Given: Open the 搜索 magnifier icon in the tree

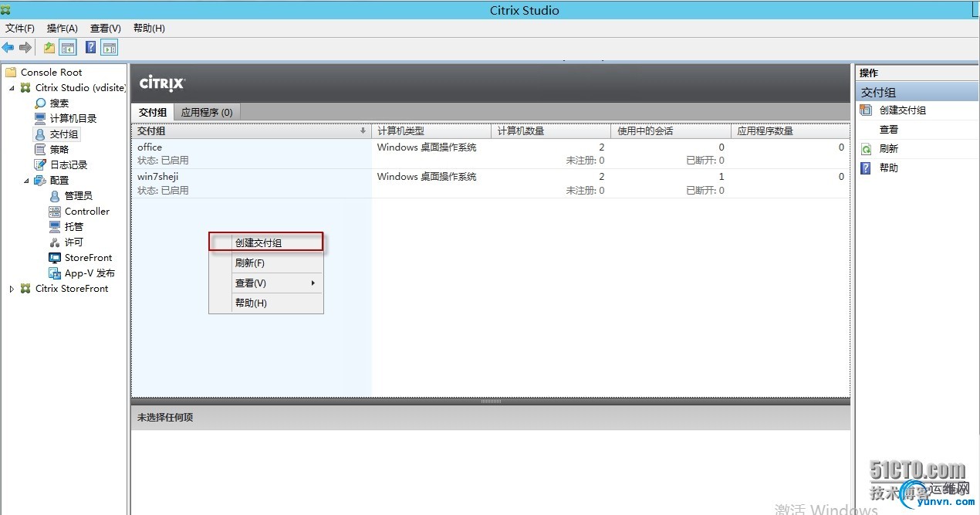Looking at the screenshot, I should click(x=40, y=103).
